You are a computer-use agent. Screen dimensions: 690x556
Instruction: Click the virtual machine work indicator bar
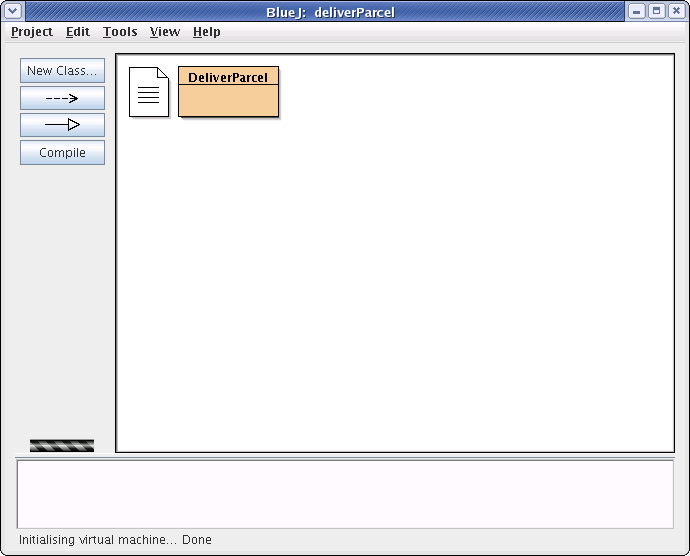[62, 446]
